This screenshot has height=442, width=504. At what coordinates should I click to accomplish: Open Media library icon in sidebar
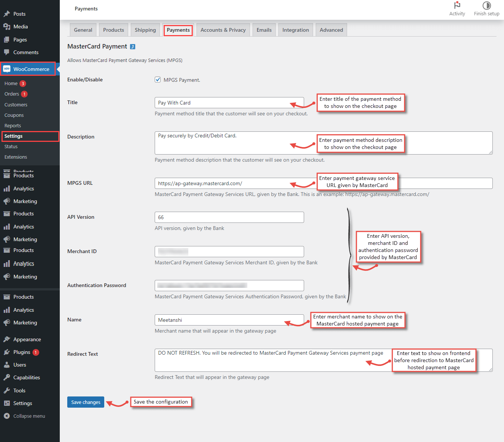pyautogui.click(x=7, y=27)
